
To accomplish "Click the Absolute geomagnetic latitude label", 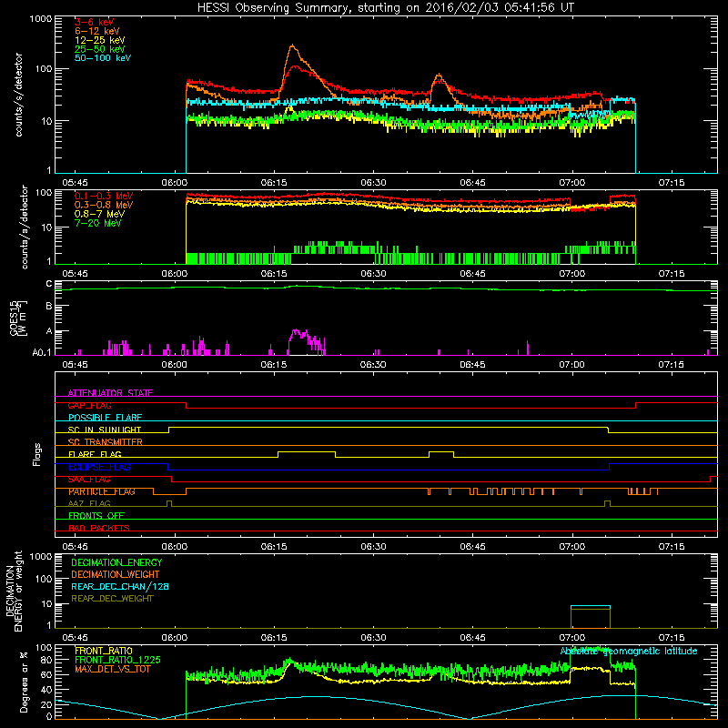I will tap(629, 651).
